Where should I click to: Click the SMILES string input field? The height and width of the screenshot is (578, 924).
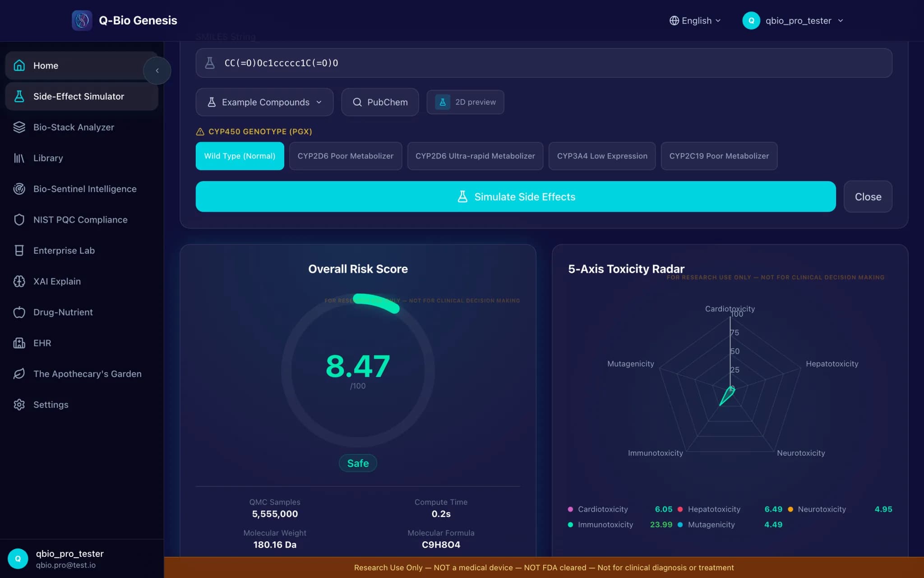[544, 63]
